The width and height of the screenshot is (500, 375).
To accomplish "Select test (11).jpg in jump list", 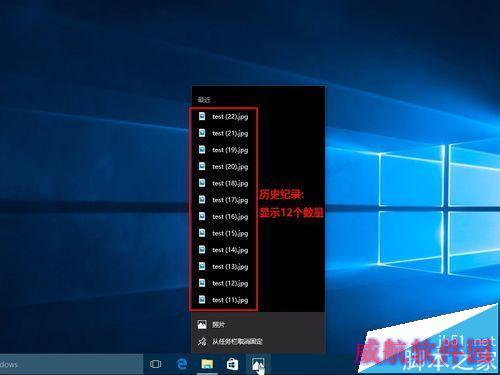I will click(258, 300).
